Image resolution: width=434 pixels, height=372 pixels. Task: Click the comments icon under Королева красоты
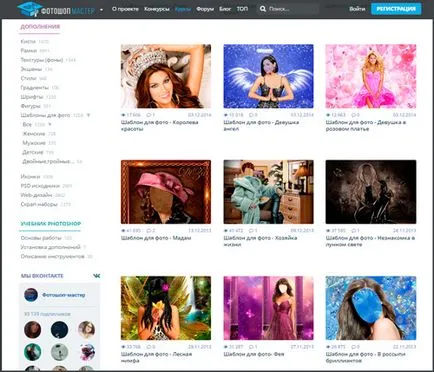click(149, 115)
